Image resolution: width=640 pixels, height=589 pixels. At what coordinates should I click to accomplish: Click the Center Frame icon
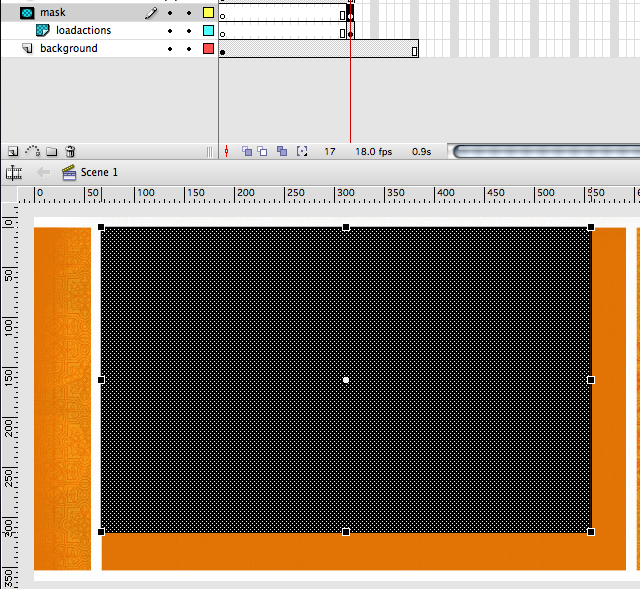coord(227,152)
